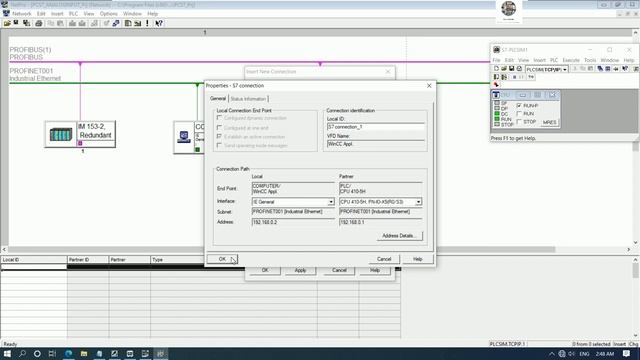Click the context help arrow-question icon
This screenshot has height=360, width=640.
159,23
